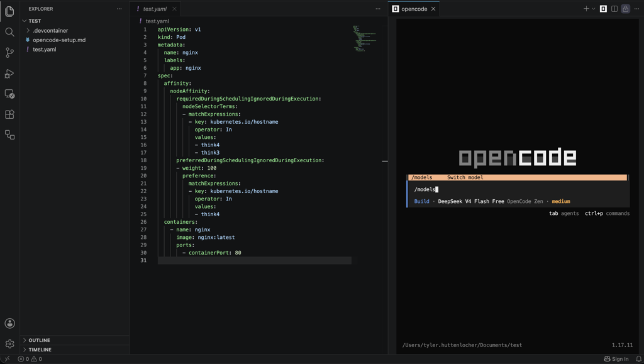This screenshot has width=644, height=364.
Task: Click the plus icon to open a new terminal
Action: coord(586,9)
